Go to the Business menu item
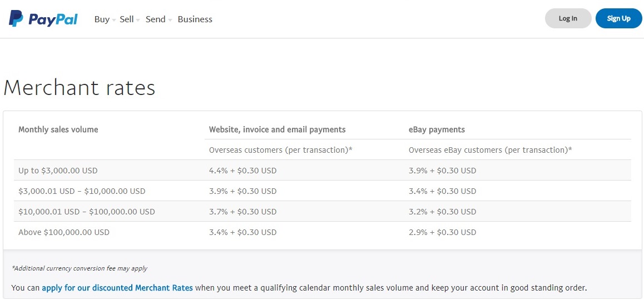 coord(195,19)
